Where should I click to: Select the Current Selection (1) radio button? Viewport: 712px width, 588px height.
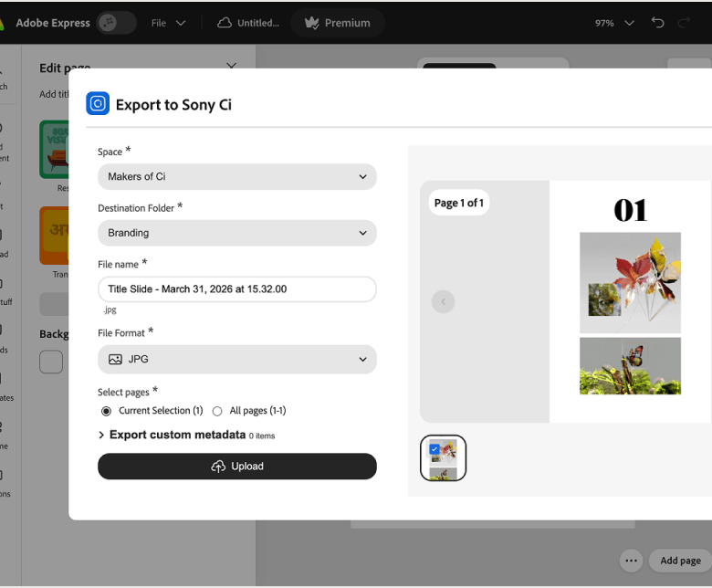pyautogui.click(x=106, y=411)
